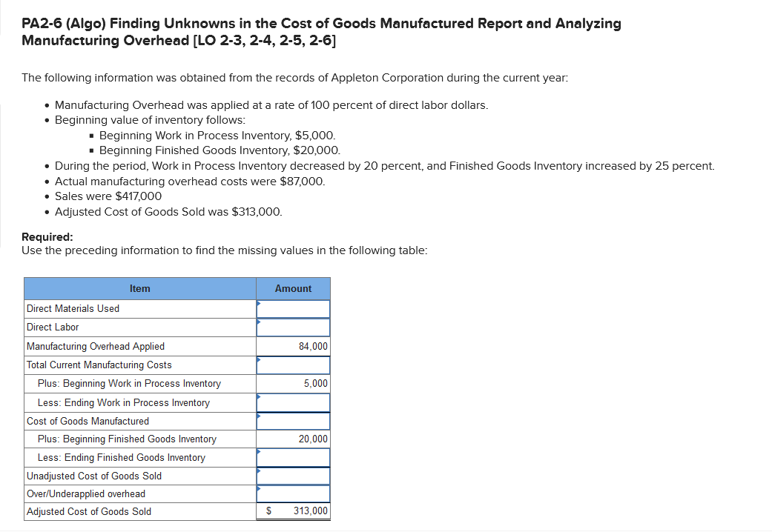The image size is (772, 532).
Task: Click the Required: label text
Action: coord(44,236)
